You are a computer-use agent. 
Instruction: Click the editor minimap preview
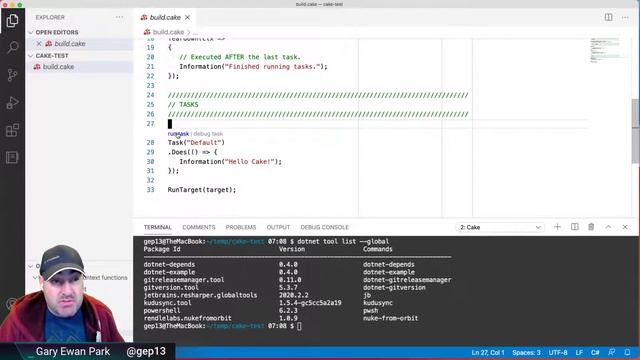[606, 50]
